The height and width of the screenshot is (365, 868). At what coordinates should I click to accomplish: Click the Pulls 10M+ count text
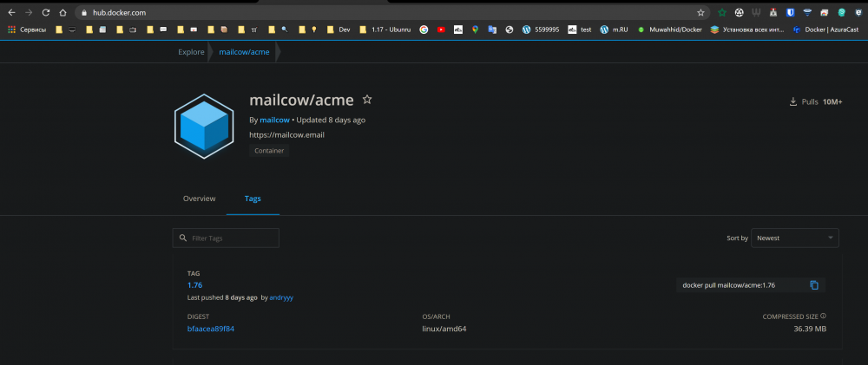822,101
